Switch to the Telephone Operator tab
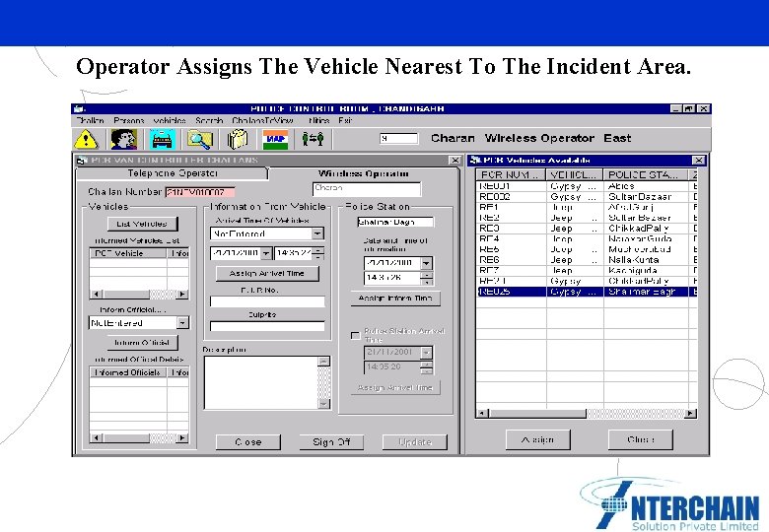 coord(173,173)
